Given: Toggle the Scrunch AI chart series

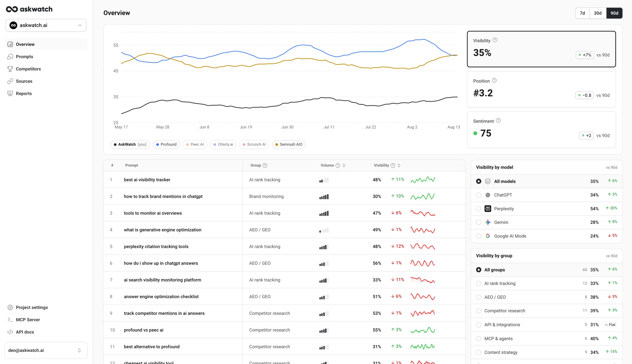Looking at the screenshot, I should click(254, 144).
